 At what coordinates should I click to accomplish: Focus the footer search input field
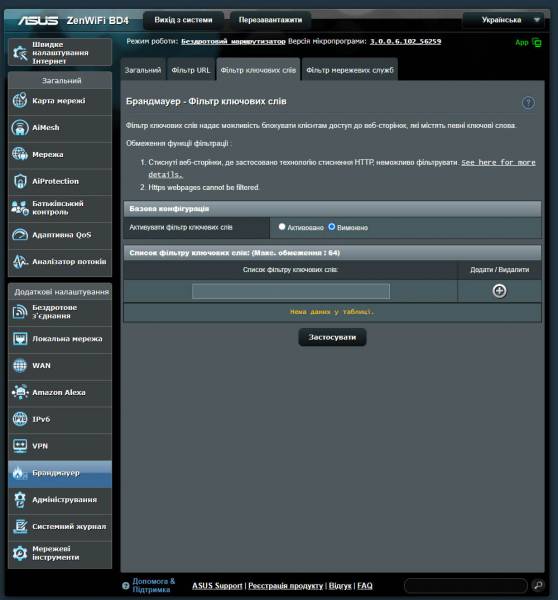click(x=466, y=585)
